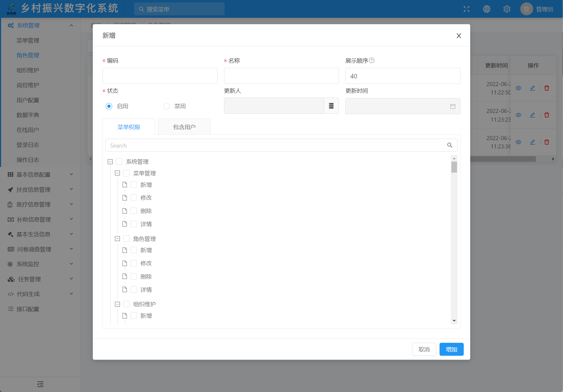
Task: Click the 取消 button
Action: coord(424,349)
